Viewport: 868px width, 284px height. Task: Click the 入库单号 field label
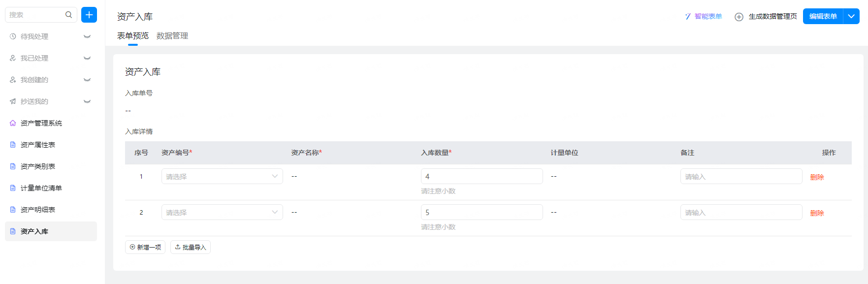(139, 93)
